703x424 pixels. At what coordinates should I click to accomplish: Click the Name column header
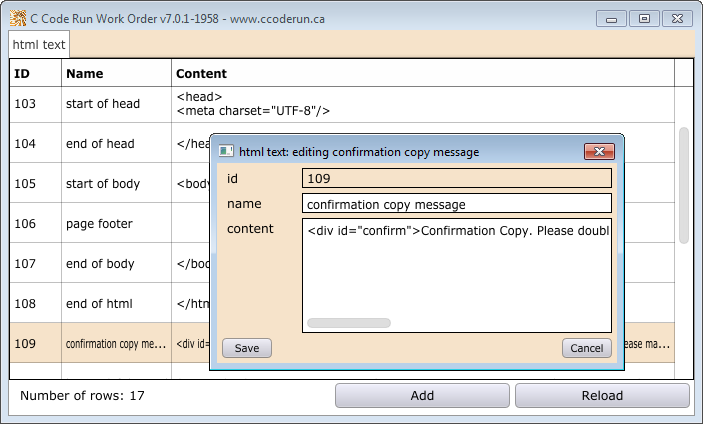coord(115,73)
